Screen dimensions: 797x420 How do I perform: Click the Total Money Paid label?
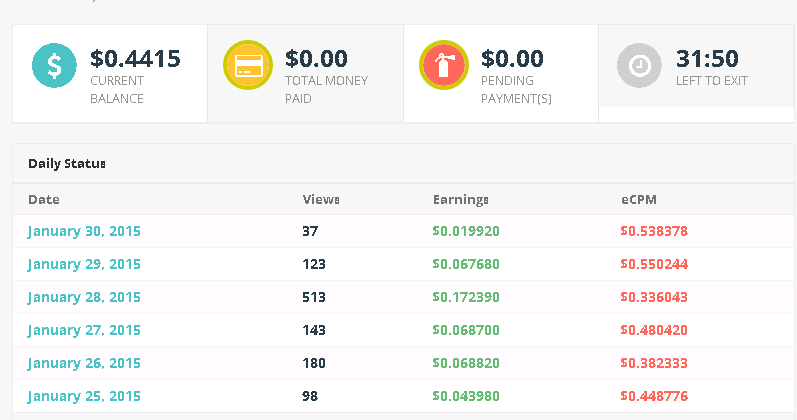326,89
